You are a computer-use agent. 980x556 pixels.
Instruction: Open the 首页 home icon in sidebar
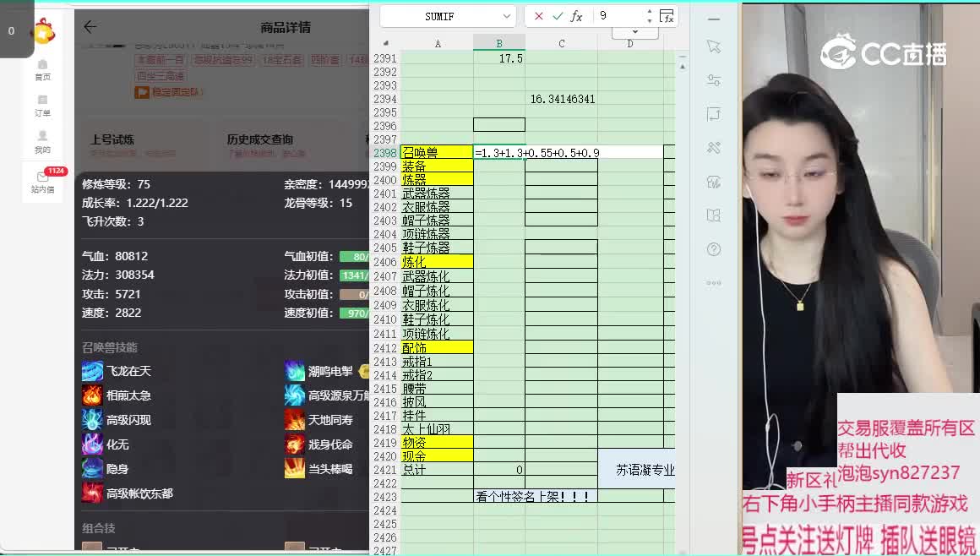42,69
